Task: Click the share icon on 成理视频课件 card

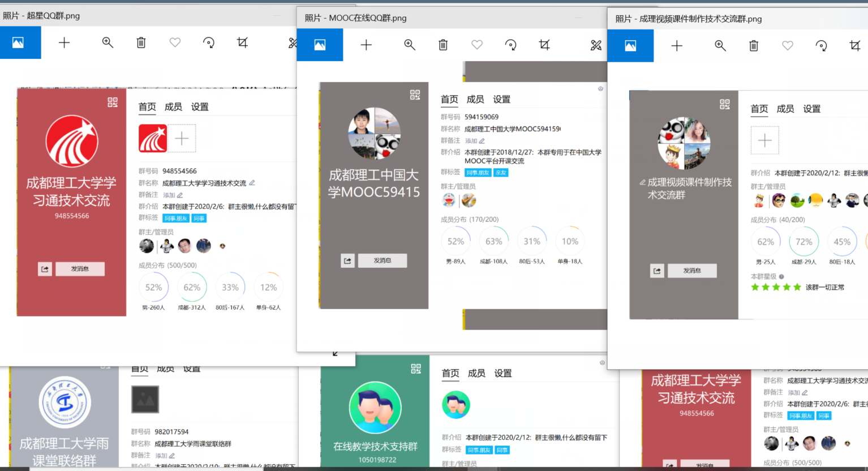Action: pos(657,271)
